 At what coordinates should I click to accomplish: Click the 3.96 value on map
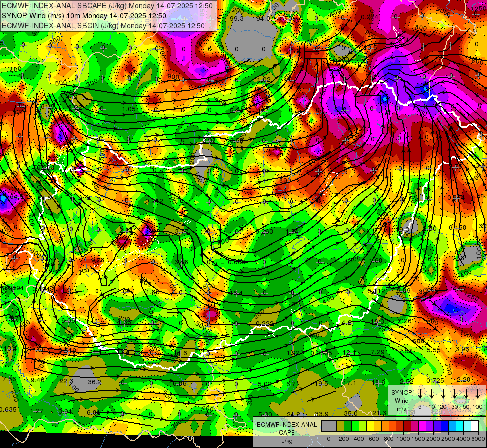tap(462, 349)
